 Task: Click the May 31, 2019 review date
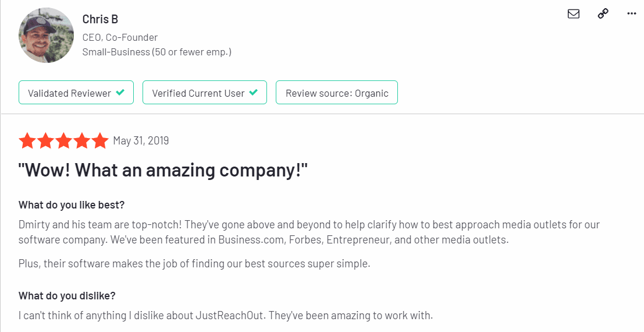point(141,141)
